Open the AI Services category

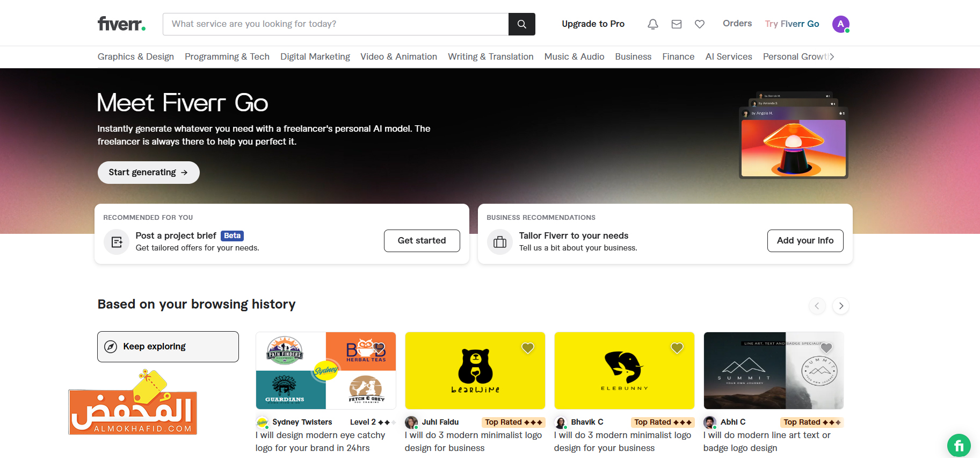tap(729, 56)
